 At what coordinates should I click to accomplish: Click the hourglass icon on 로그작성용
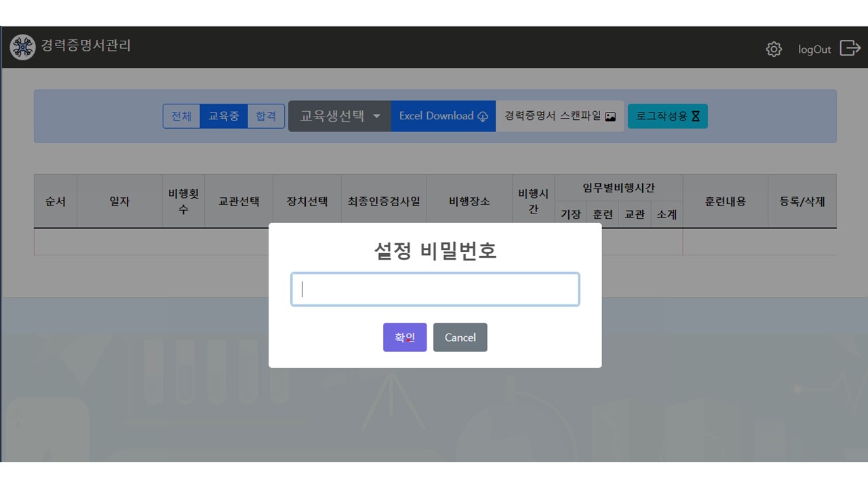[x=696, y=117]
